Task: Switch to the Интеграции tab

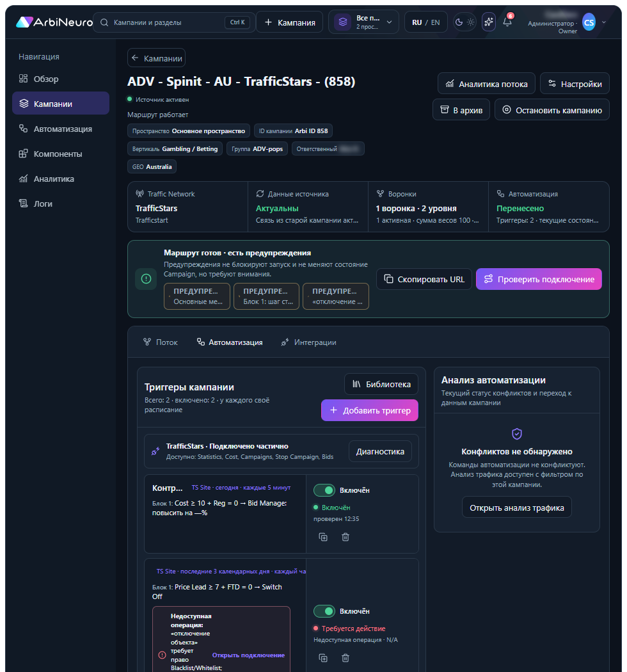Action: 308,342
